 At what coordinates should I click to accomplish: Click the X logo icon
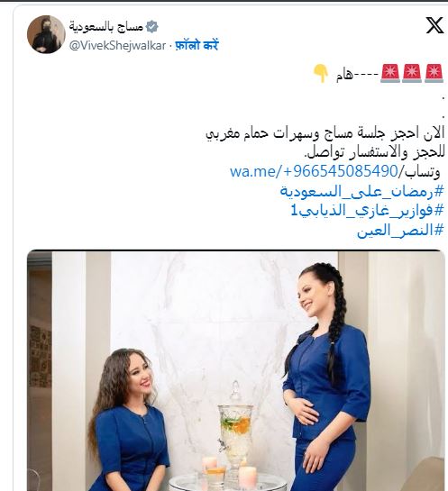pos(434,25)
